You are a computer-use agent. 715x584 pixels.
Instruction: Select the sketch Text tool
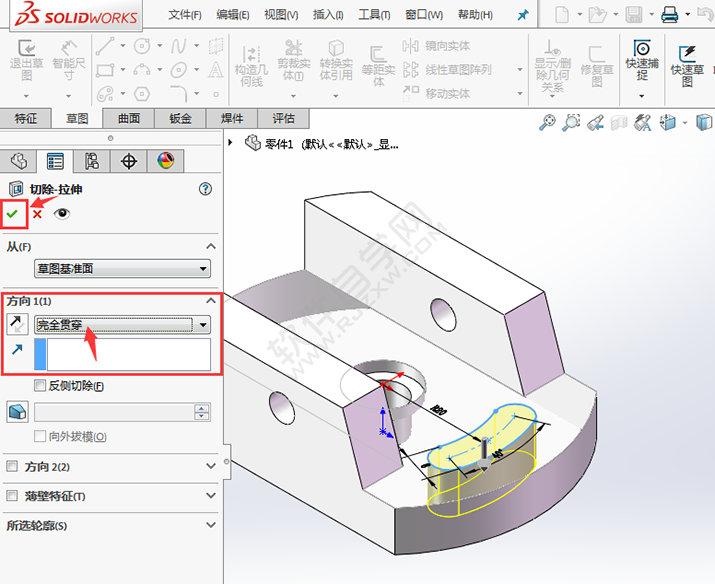click(215, 70)
